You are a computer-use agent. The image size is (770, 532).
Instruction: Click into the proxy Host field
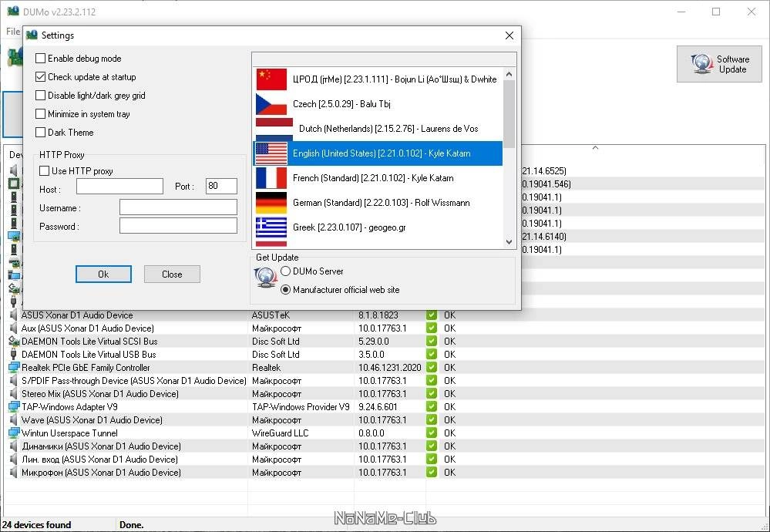[x=119, y=186]
